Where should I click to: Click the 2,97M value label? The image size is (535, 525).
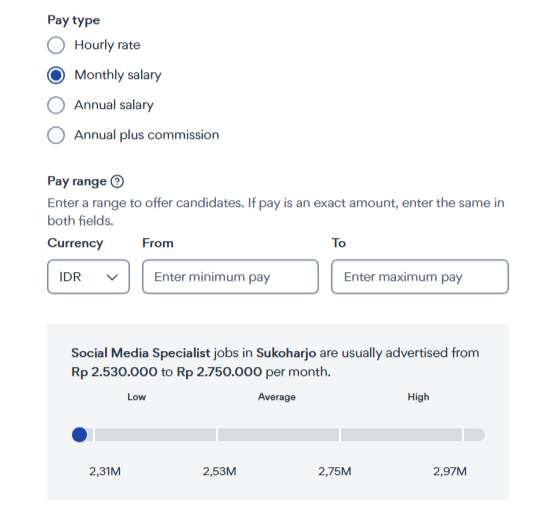click(450, 471)
